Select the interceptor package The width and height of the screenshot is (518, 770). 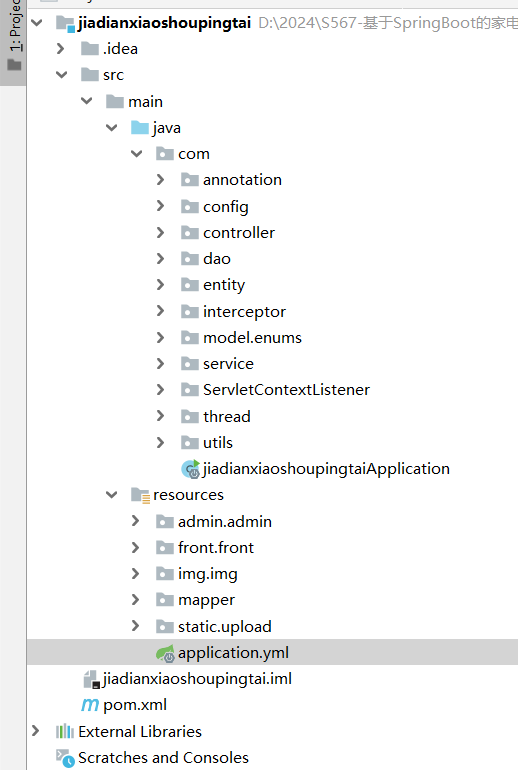(244, 312)
